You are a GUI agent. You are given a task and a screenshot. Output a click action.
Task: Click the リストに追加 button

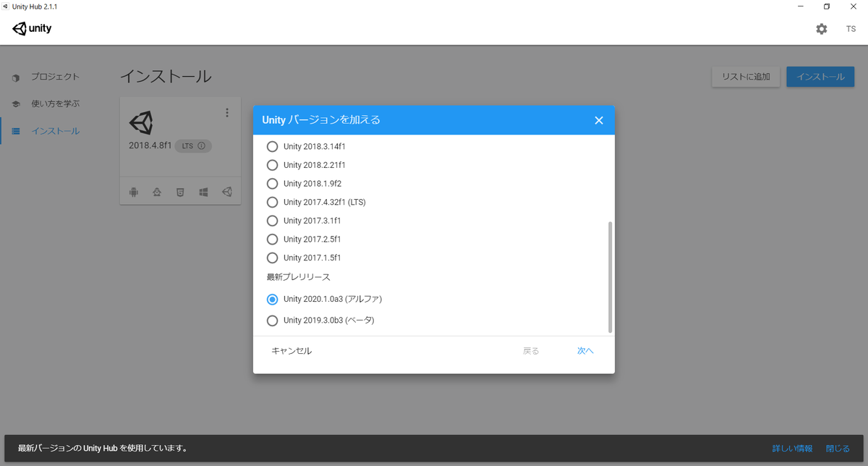(x=746, y=76)
